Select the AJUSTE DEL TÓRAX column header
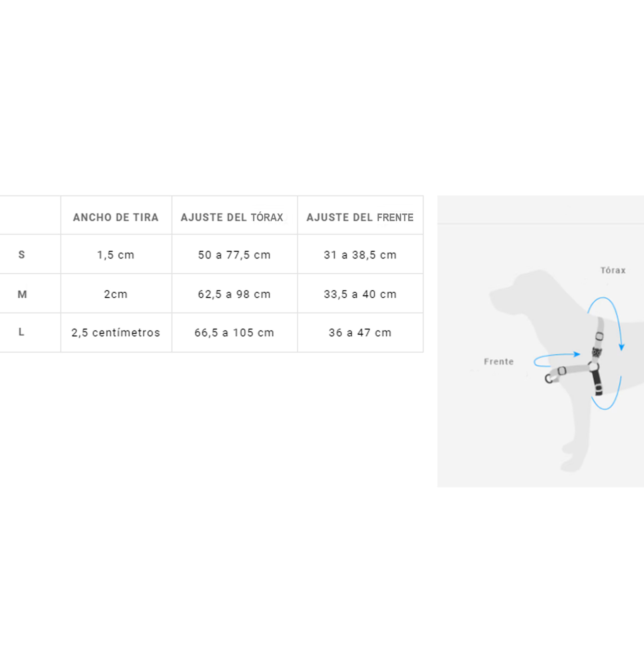 point(232,217)
